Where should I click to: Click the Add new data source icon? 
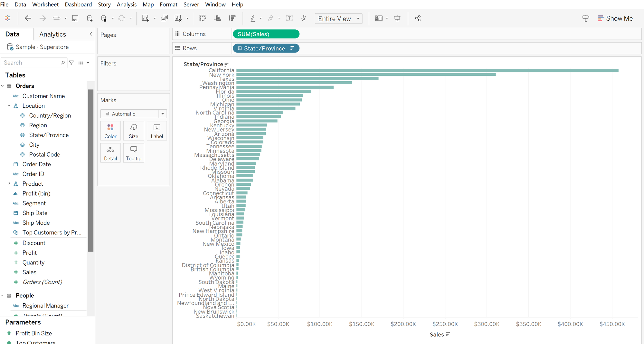click(x=90, y=18)
